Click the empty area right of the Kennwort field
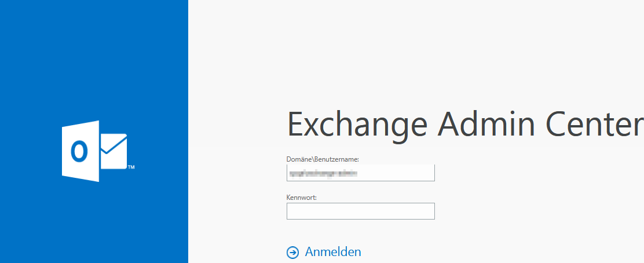 click(x=521, y=211)
